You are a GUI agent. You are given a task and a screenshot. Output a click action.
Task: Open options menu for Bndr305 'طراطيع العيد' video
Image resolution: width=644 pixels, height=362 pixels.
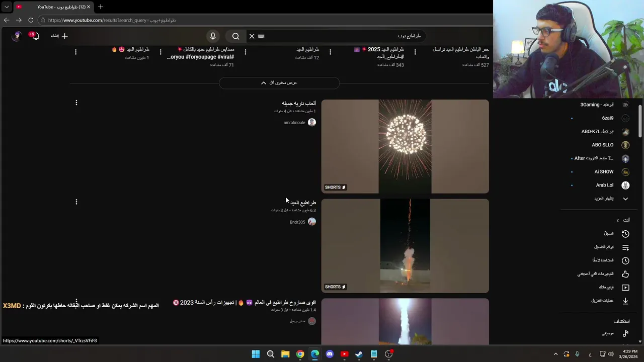[x=76, y=202]
